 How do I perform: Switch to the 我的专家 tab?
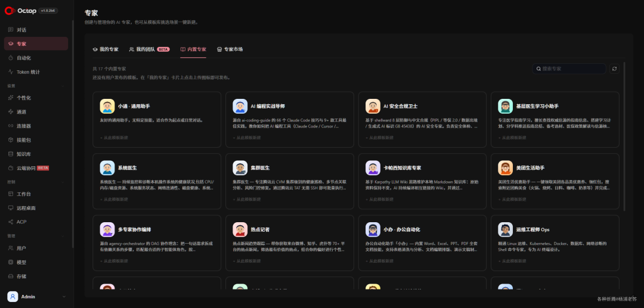coord(106,49)
